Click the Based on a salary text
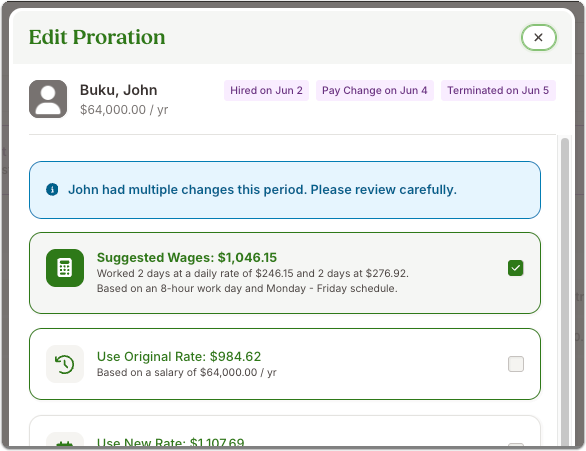Screen dimensions: 586x451 tap(186, 372)
